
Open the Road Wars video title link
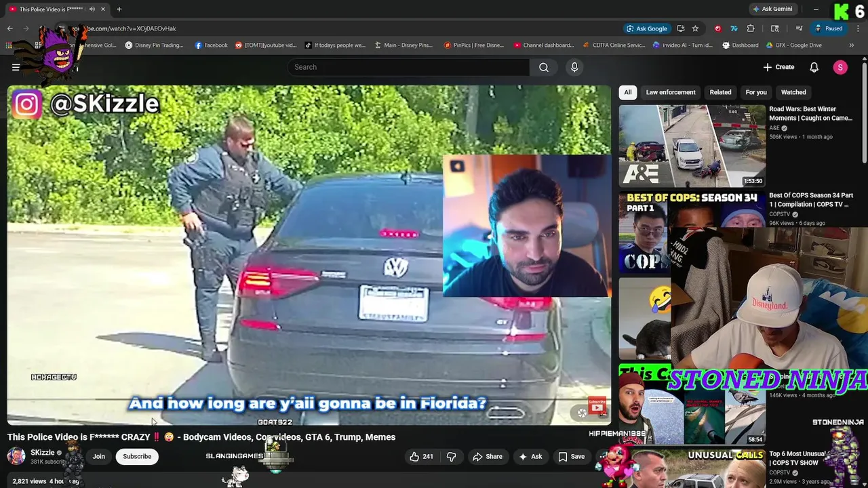810,113
